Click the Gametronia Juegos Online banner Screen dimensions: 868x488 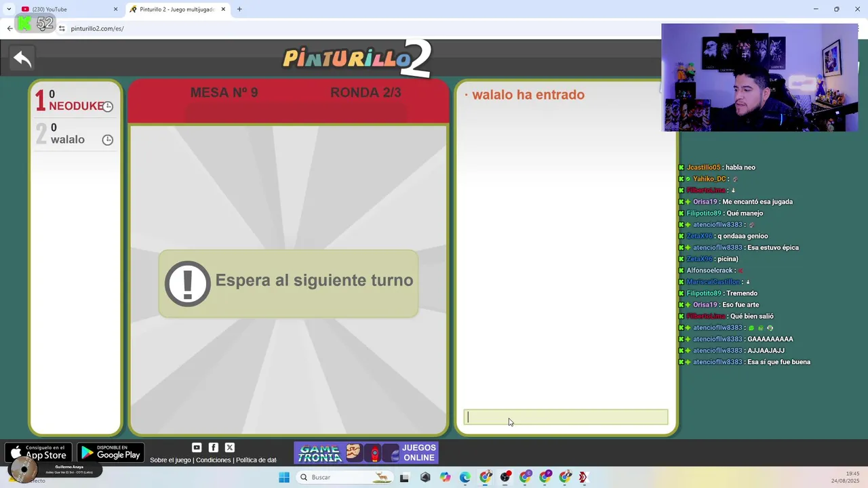point(366,453)
